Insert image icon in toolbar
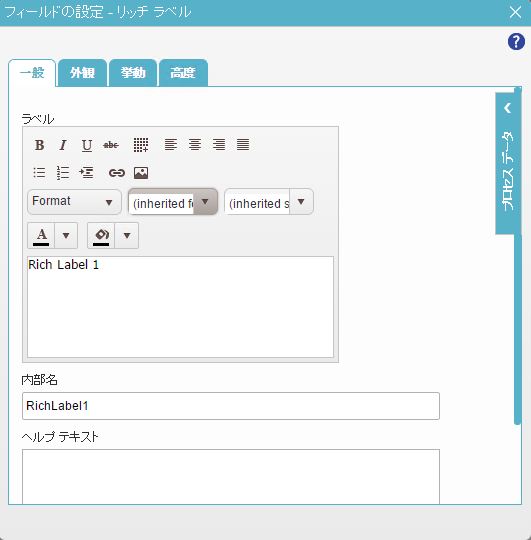This screenshot has width=531, height=540. point(141,173)
